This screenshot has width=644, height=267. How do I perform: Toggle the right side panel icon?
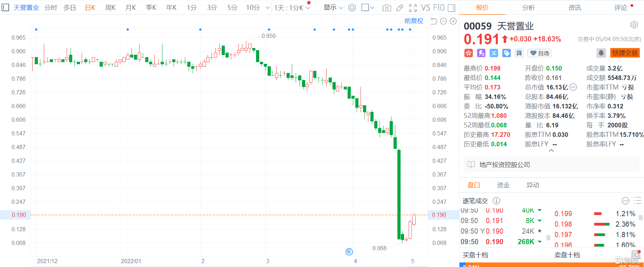pos(452,8)
